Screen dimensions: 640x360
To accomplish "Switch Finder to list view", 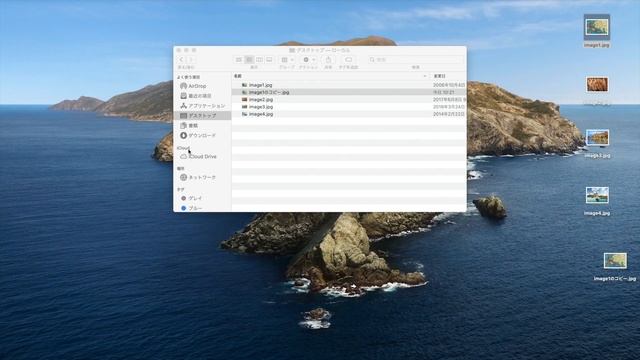I will tap(249, 60).
